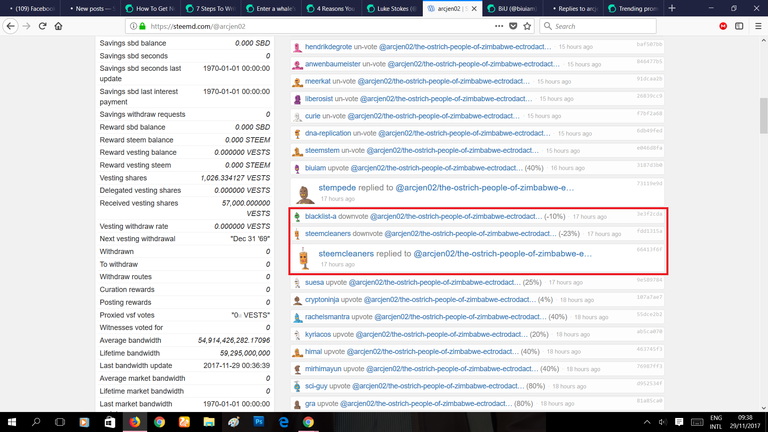Open the volume control in system tray

[x=663, y=422]
